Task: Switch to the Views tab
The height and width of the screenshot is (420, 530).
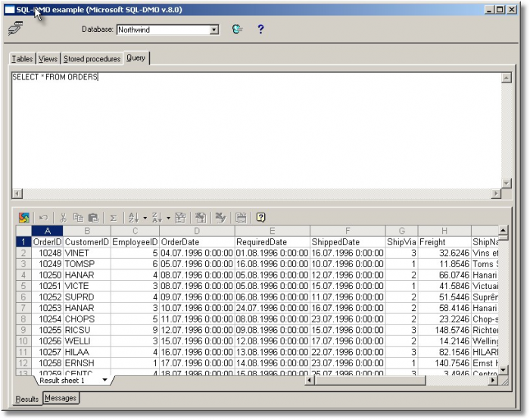Action: (48, 59)
